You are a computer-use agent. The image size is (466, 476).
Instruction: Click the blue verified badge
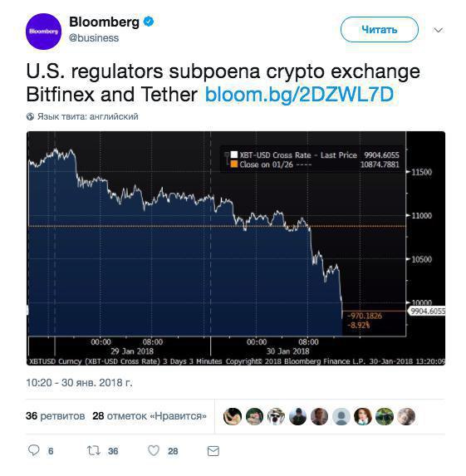click(x=149, y=22)
